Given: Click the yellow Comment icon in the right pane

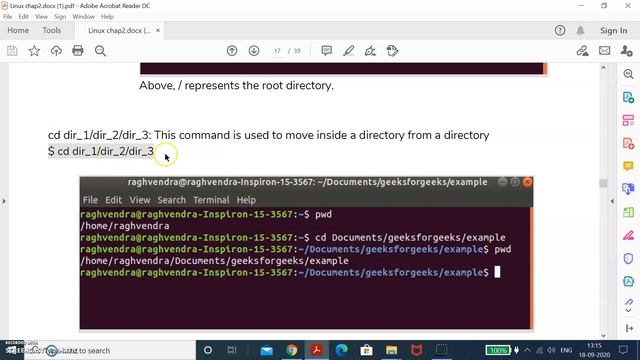Looking at the screenshot, I should pyautogui.click(x=628, y=166).
